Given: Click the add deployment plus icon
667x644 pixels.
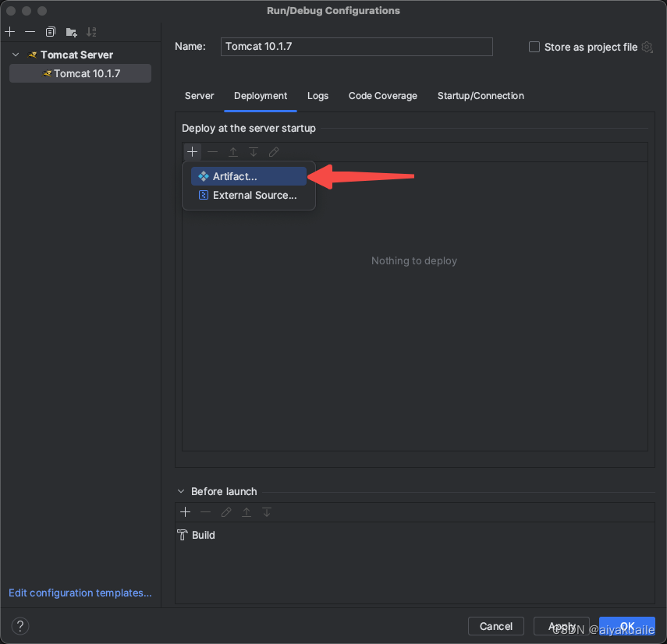Looking at the screenshot, I should pyautogui.click(x=192, y=152).
